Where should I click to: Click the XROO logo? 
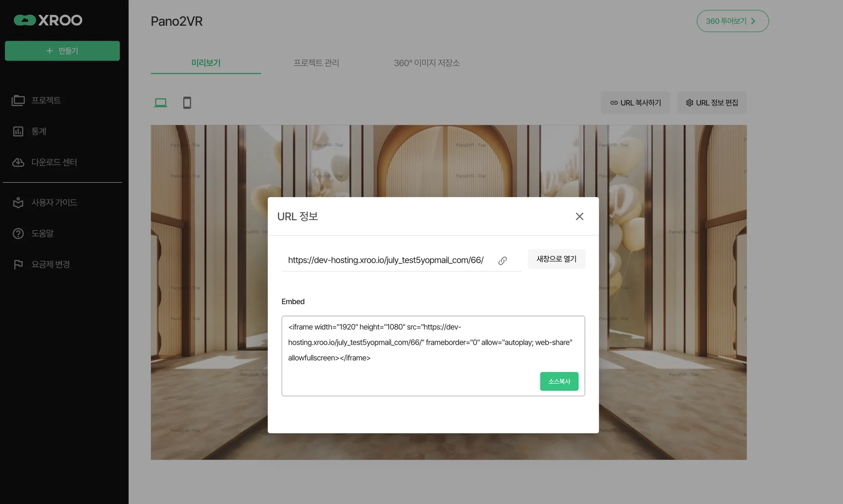pyautogui.click(x=48, y=20)
